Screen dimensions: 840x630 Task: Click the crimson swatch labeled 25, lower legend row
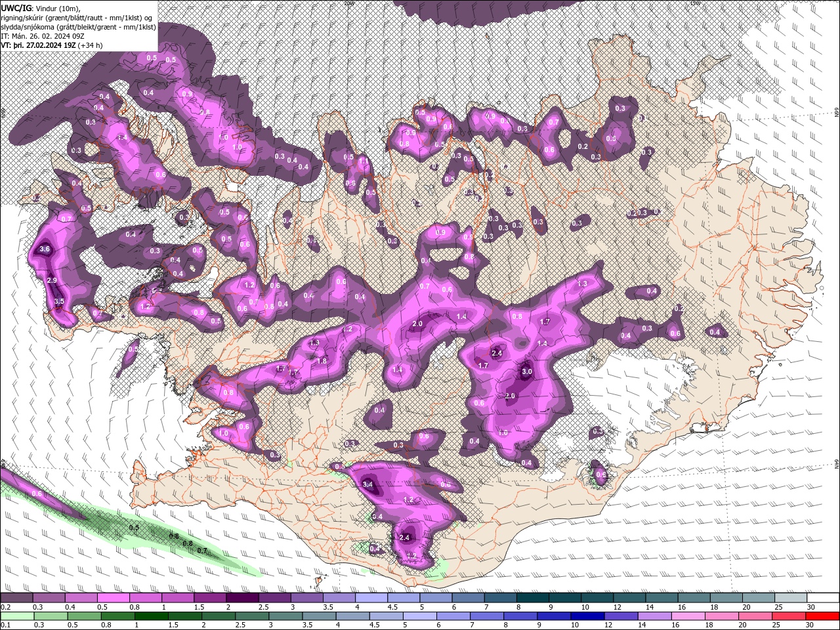point(789,616)
